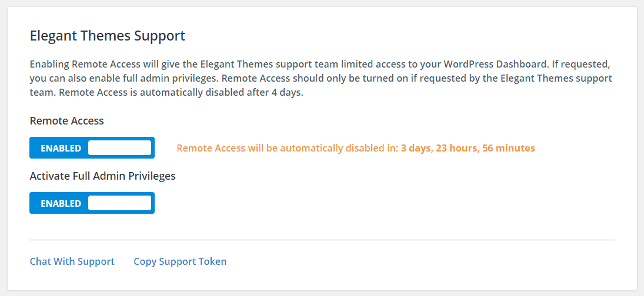Click ENABLED text on Remote Access switch
Viewport: 644px width, 296px height.
[61, 148]
